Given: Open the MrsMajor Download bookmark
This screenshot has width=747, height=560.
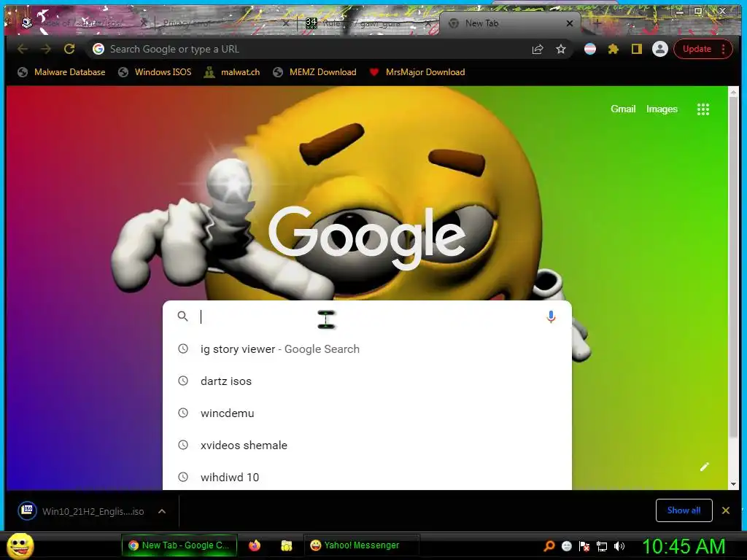Looking at the screenshot, I should (417, 72).
